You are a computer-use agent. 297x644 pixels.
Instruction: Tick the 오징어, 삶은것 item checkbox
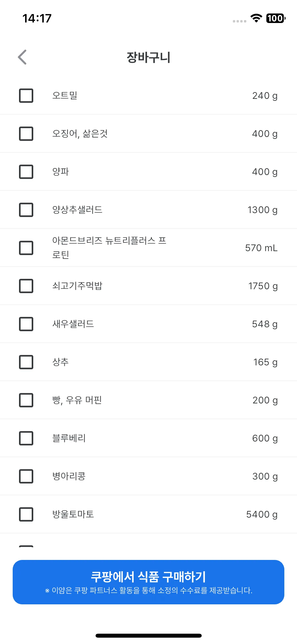(26, 134)
